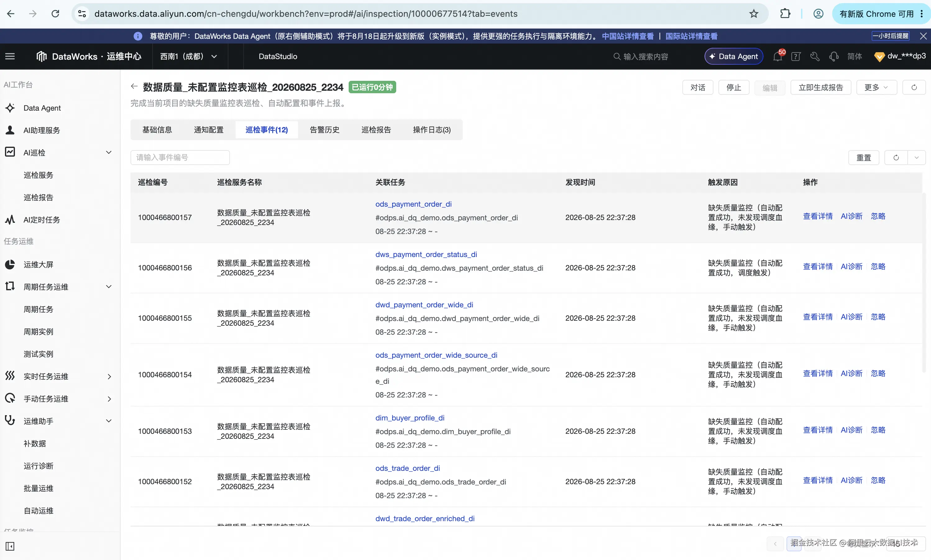Screen dimensions: 931x560
Task: Switch to the 告警历史 tab
Action: (x=324, y=130)
